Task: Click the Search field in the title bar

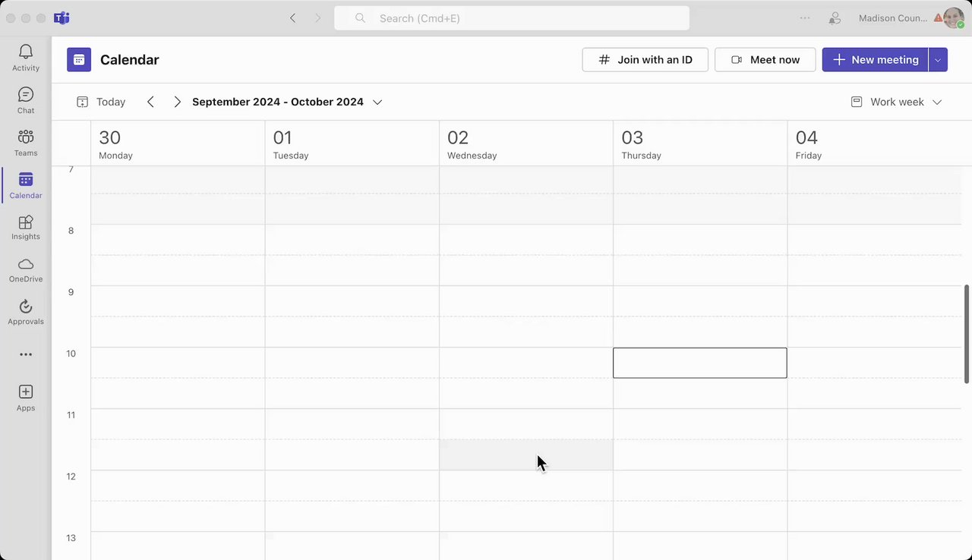Action: 512,18
